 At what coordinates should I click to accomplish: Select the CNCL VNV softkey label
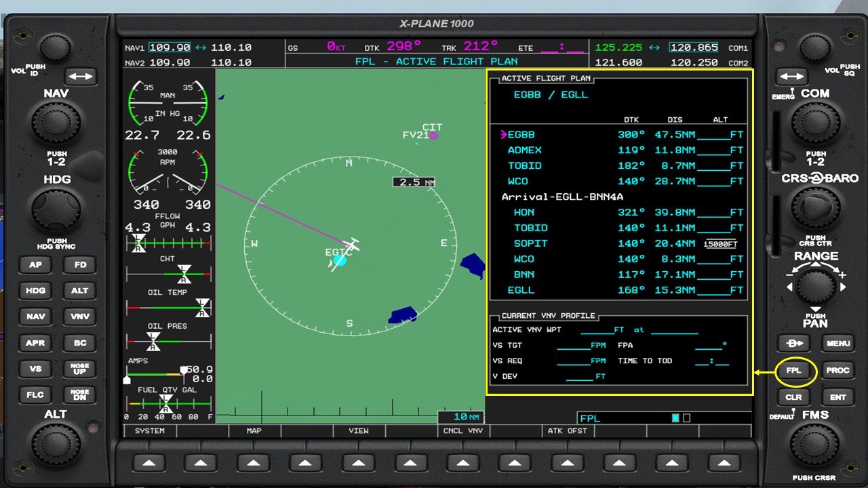coord(462,430)
